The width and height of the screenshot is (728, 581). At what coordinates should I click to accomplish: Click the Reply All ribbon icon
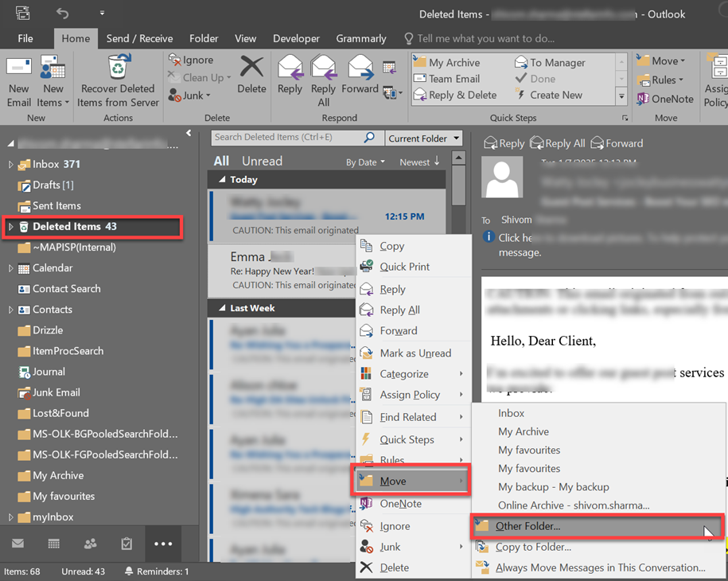[324, 70]
